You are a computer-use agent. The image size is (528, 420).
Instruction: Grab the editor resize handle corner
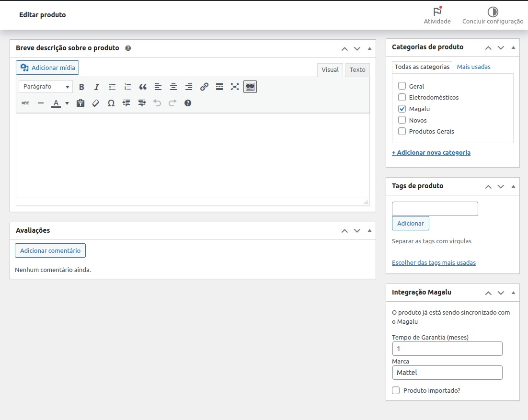click(x=366, y=202)
